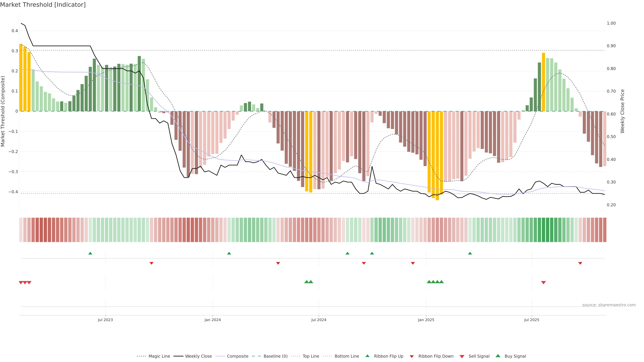Click the ribbon flip up marker near Jan 2024
Screen dimensions: 644x362
pos(229,253)
